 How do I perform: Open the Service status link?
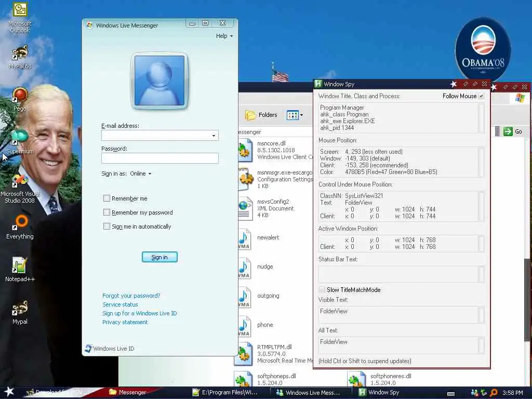[x=120, y=304]
